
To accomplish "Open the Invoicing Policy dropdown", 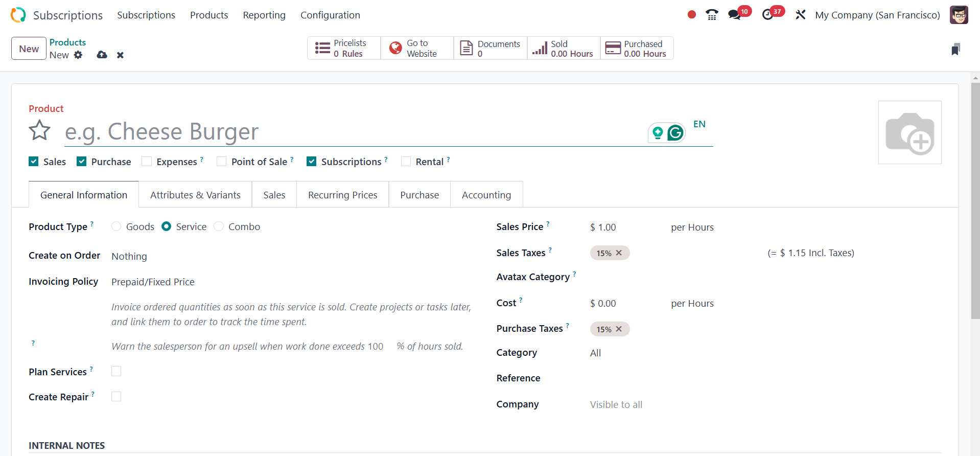I will (204, 282).
